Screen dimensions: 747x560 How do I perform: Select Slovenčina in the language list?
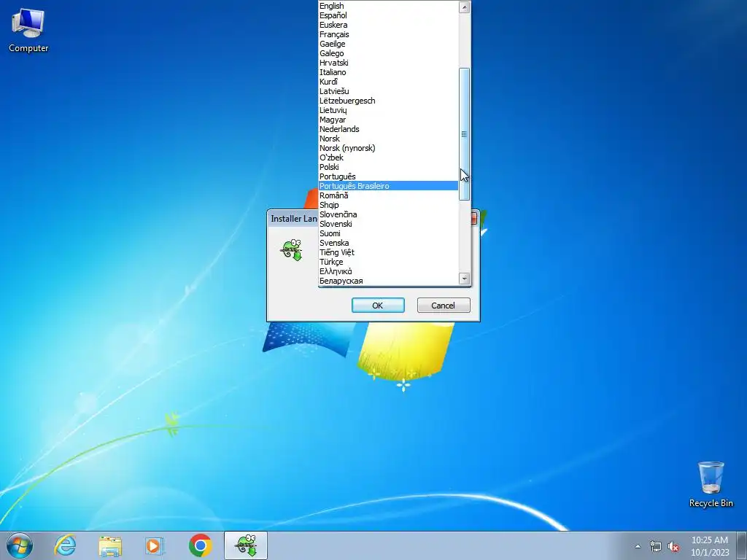click(x=388, y=214)
